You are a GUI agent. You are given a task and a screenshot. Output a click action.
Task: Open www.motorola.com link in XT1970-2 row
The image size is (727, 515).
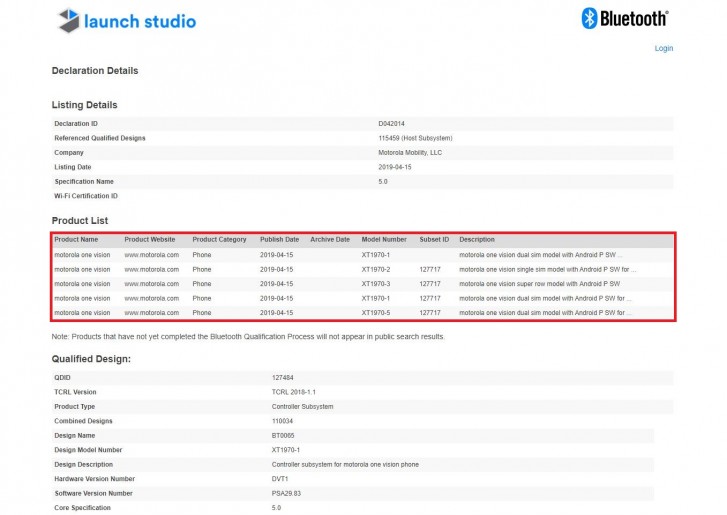[151, 270]
